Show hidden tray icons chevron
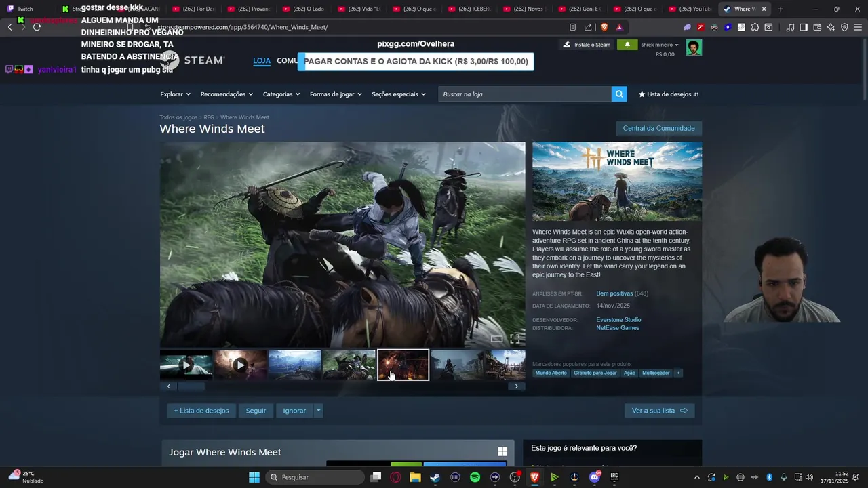This screenshot has height=488, width=868. click(696, 477)
